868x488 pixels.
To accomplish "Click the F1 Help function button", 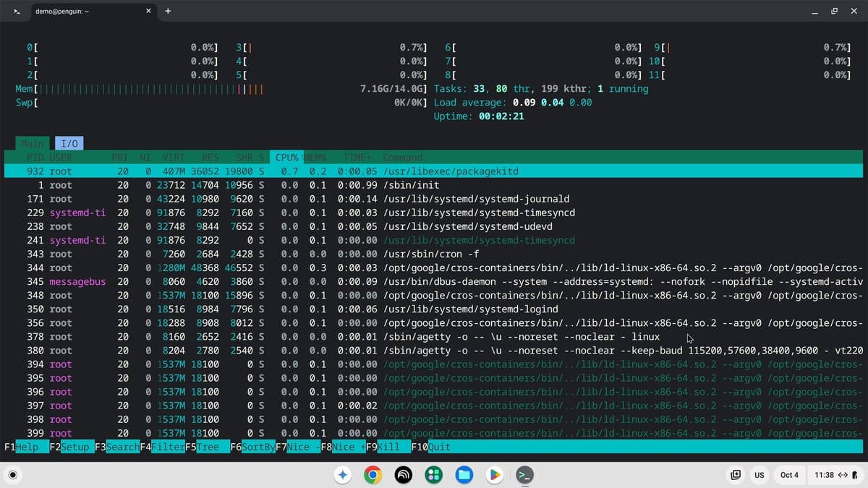I will [26, 447].
